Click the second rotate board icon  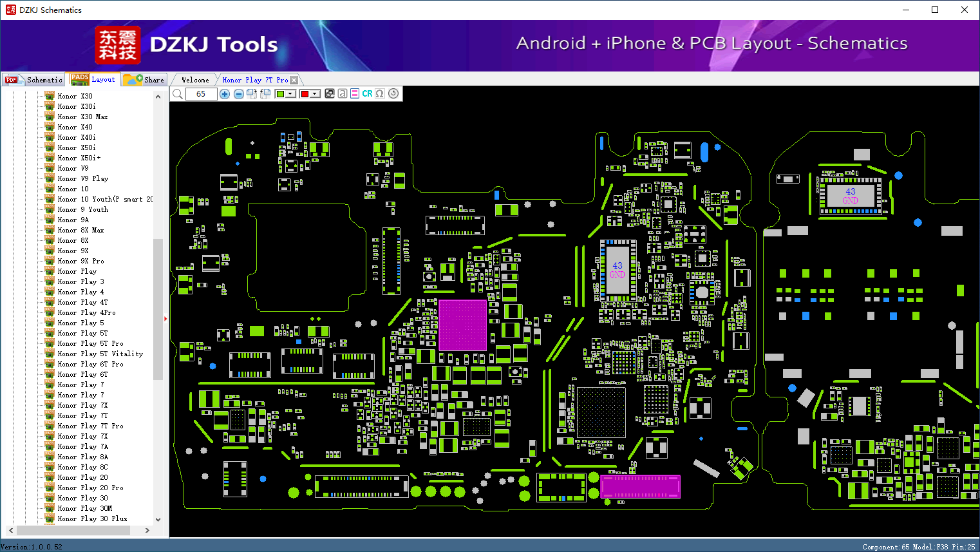265,94
